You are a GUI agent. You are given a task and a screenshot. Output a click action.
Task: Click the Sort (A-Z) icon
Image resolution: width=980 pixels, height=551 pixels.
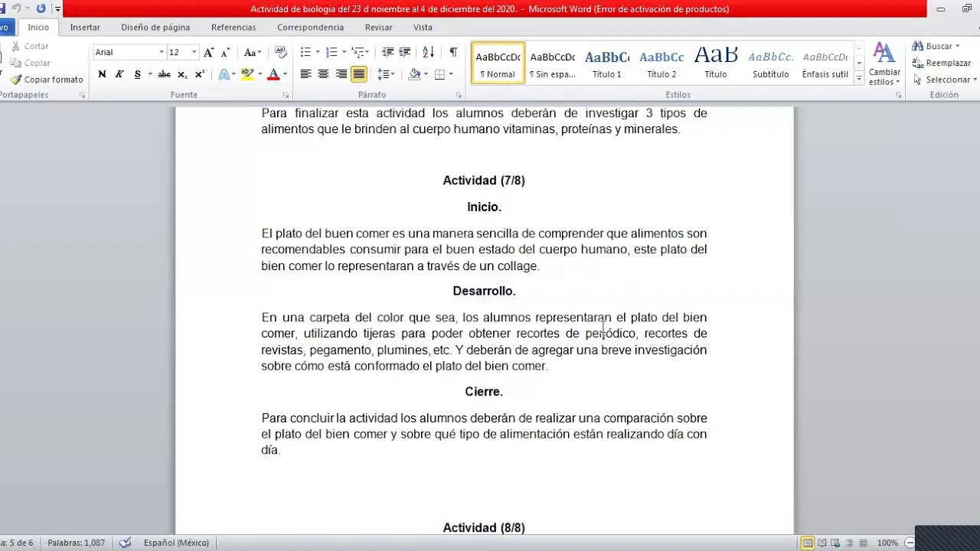[x=428, y=52]
